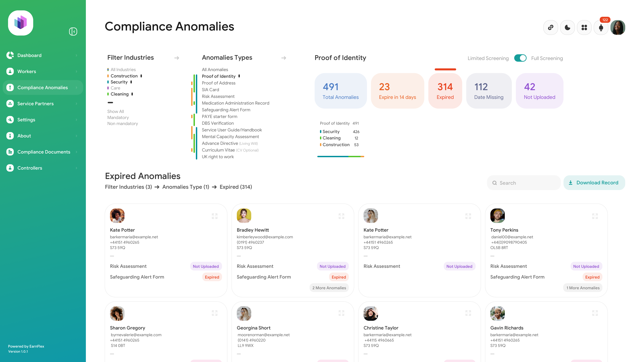Expand Georgina Short's card

pyautogui.click(x=341, y=313)
